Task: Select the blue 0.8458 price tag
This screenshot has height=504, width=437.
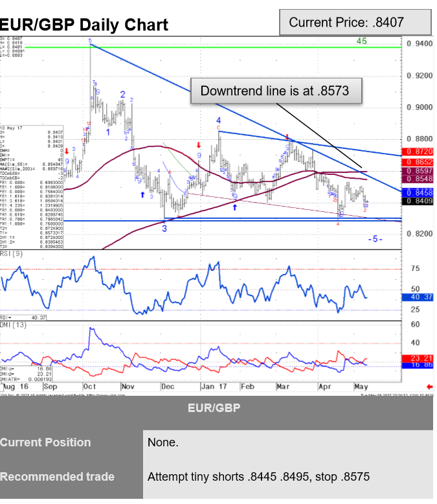Action: pyautogui.click(x=416, y=192)
